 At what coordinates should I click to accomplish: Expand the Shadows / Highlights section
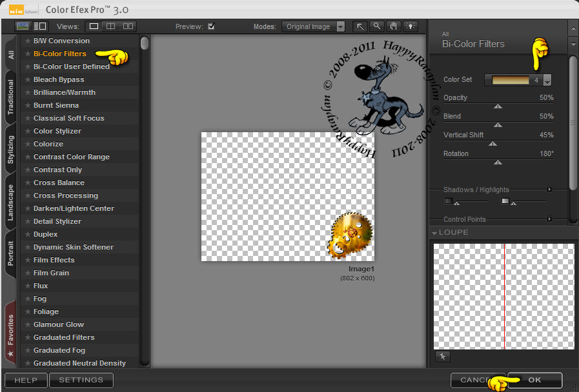549,189
